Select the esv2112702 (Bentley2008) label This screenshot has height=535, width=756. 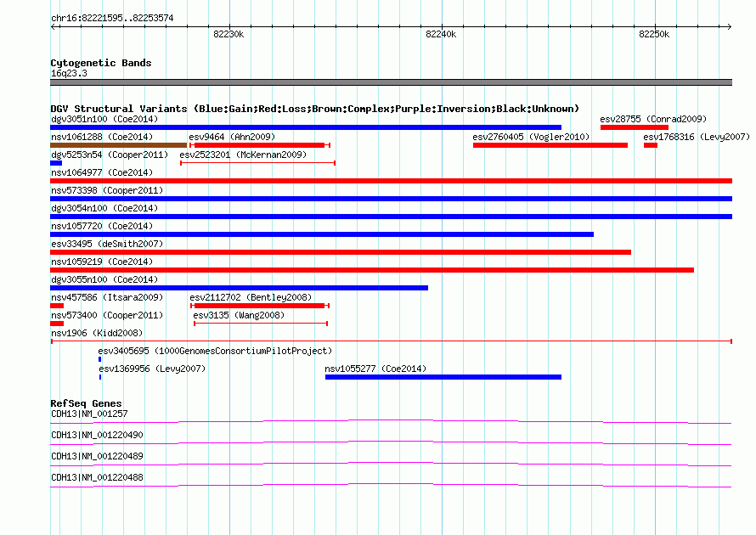click(251, 297)
